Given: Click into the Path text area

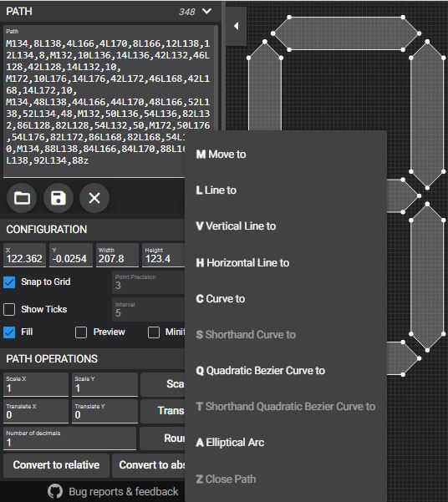Looking at the screenshot, I should 109,102.
